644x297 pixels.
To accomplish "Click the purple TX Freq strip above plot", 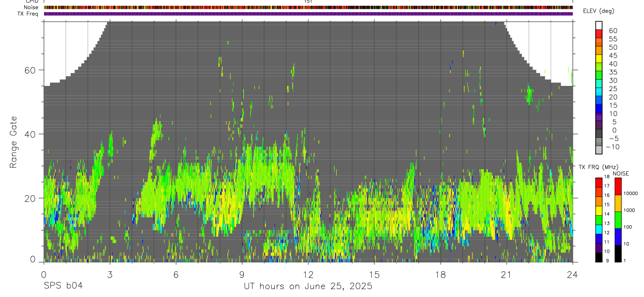I will [308, 14].
